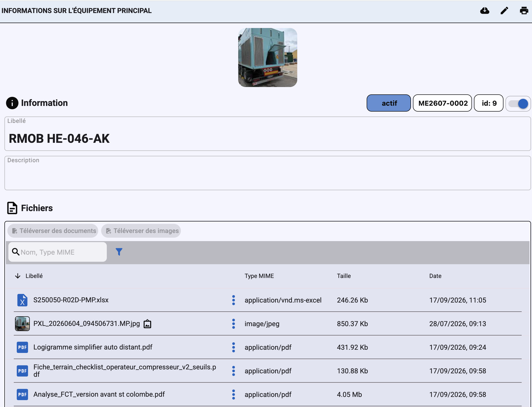Click the 431.92 Kb size cell
532x407 pixels.
(x=352, y=348)
